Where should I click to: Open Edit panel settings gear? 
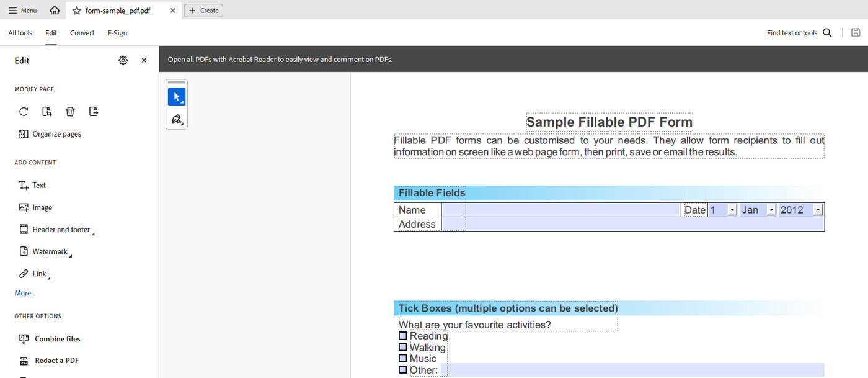coord(123,60)
